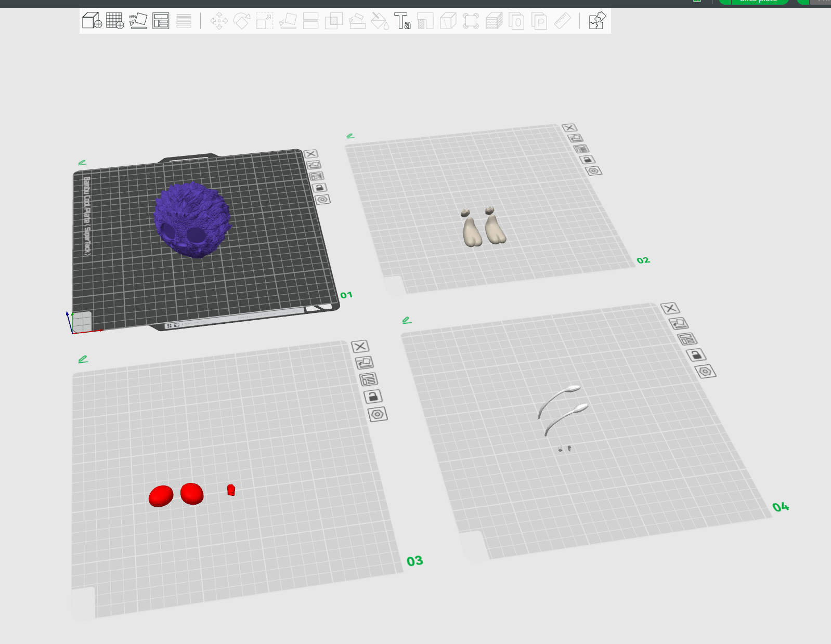This screenshot has height=644, width=831.
Task: Arrange objects on plate 01
Action: click(316, 176)
